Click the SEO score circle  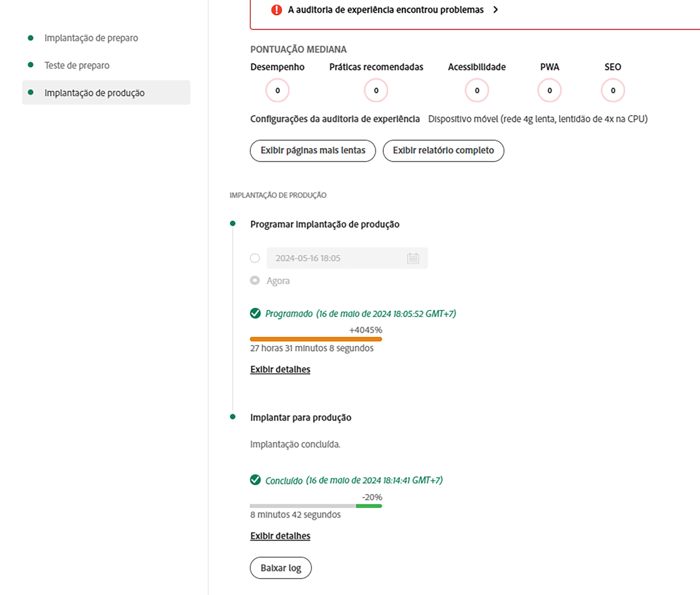[613, 91]
